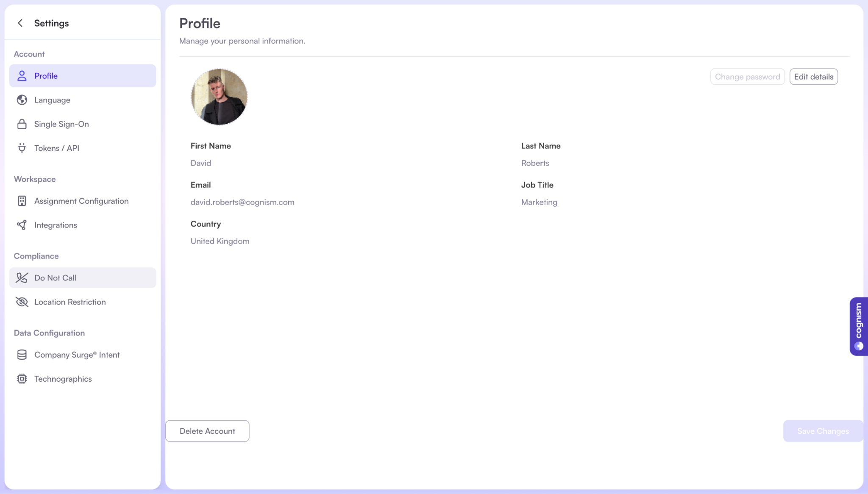Image resolution: width=868 pixels, height=494 pixels.
Task: Click the Location Restriction crossed-eye icon
Action: [22, 302]
